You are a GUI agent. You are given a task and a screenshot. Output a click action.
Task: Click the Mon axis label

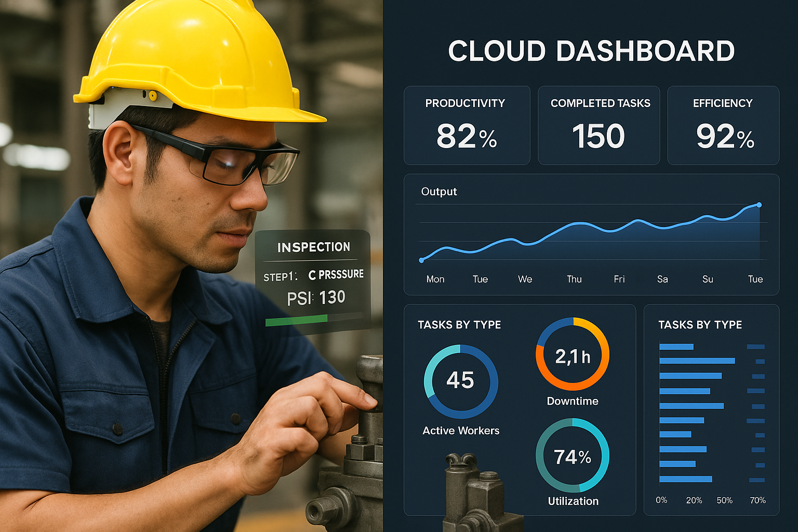pos(435,280)
